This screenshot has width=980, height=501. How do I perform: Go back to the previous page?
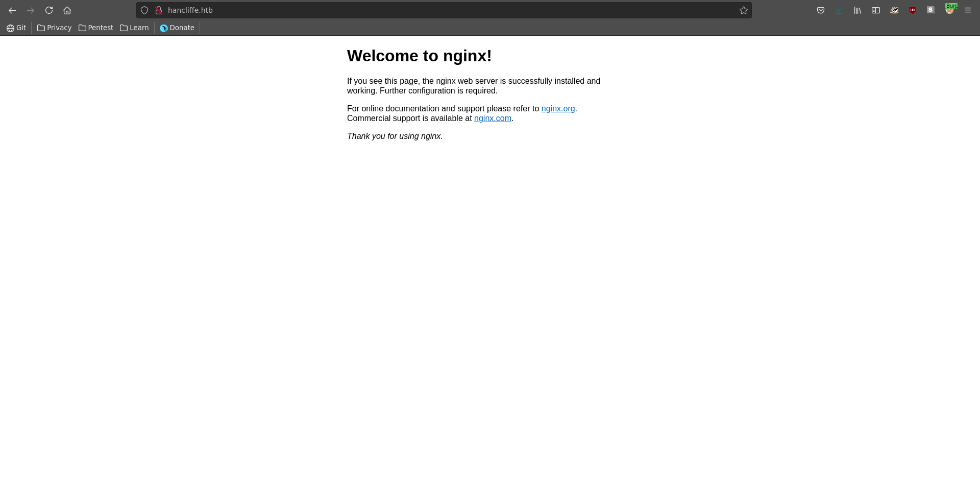12,10
